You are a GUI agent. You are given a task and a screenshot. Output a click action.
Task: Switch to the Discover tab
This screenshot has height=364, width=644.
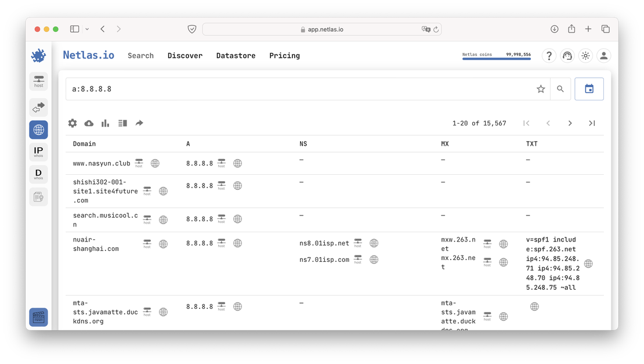[185, 56]
